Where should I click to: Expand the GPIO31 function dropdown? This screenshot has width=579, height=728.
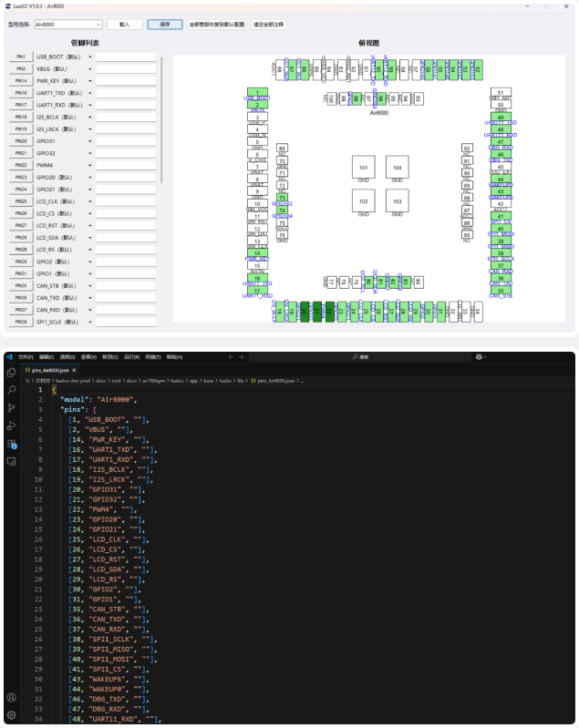click(89, 141)
